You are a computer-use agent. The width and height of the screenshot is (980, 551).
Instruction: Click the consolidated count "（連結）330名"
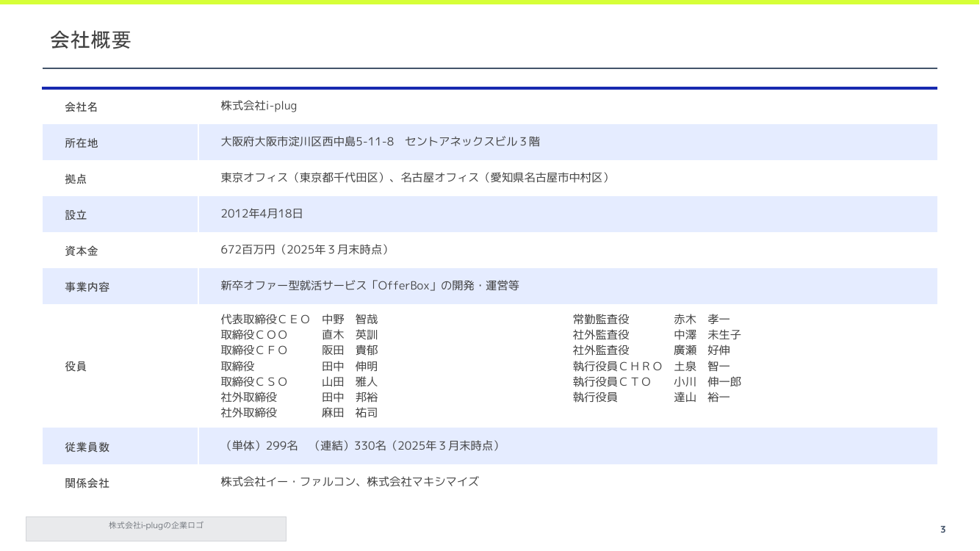coord(350,446)
